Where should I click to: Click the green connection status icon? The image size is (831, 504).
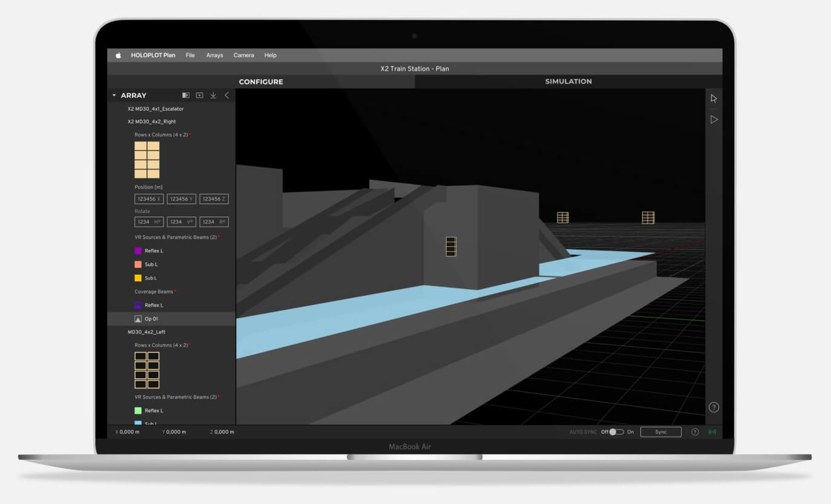click(712, 432)
